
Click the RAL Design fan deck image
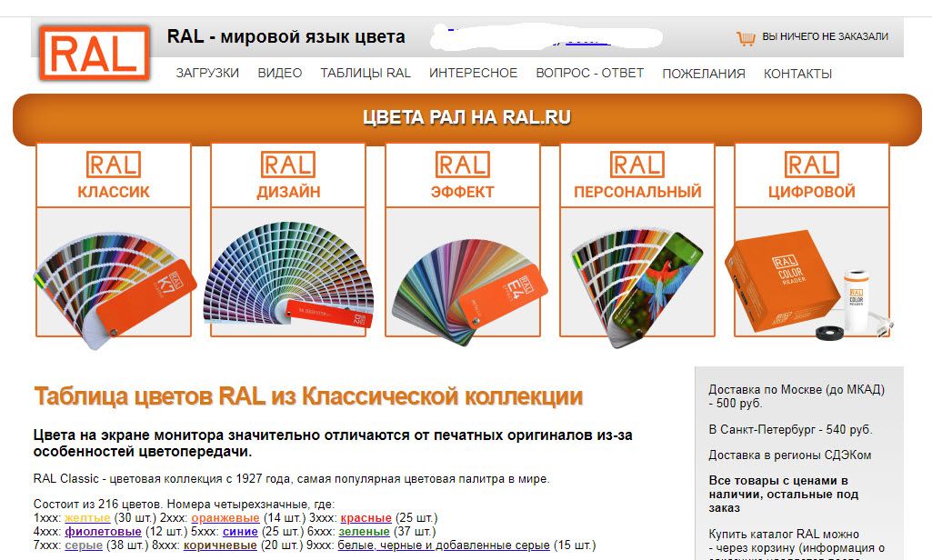(x=288, y=275)
